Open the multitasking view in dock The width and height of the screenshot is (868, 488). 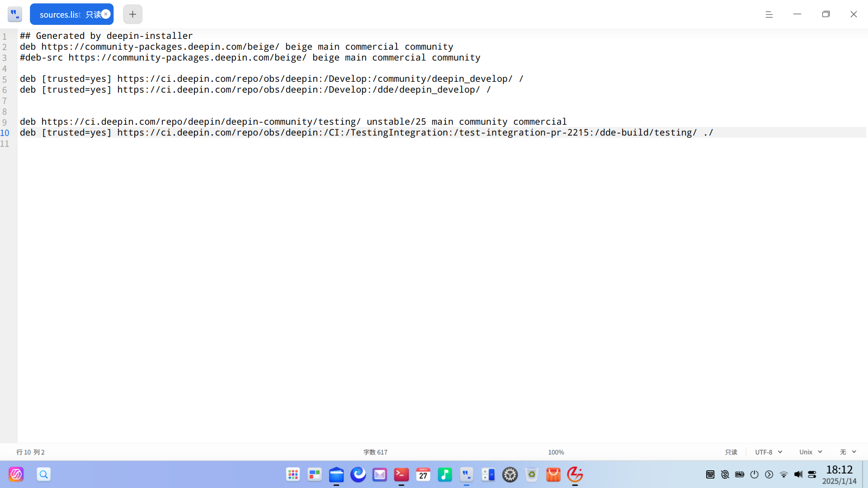(x=315, y=474)
